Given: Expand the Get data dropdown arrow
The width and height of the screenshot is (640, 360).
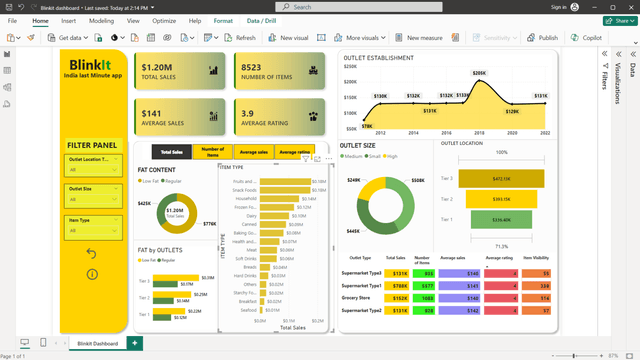Looking at the screenshot, I should pos(86,38).
